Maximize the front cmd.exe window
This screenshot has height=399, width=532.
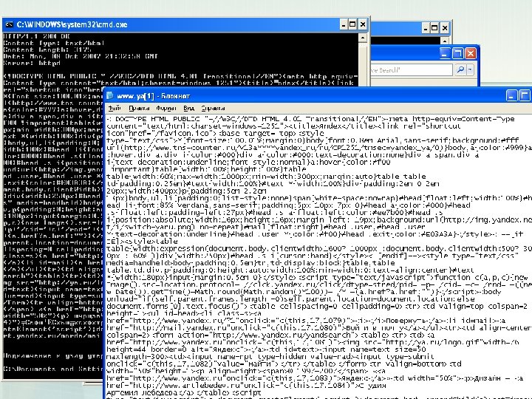coord(353,24)
